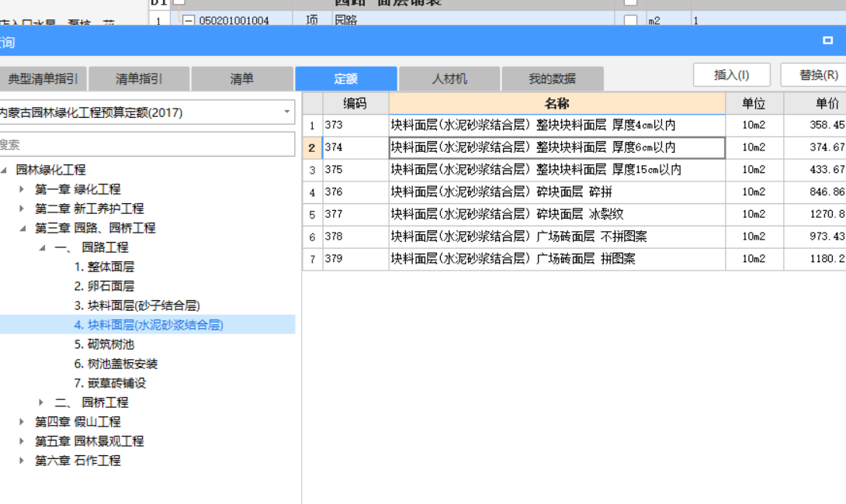Switch to the 人材机 tab
The height and width of the screenshot is (504, 846).
click(449, 78)
